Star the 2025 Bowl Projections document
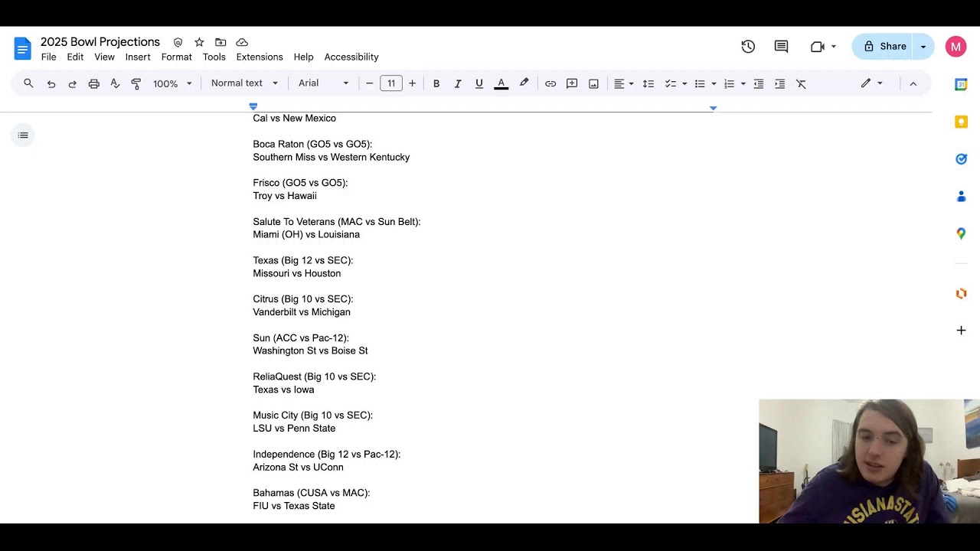The width and height of the screenshot is (980, 551). [x=199, y=42]
